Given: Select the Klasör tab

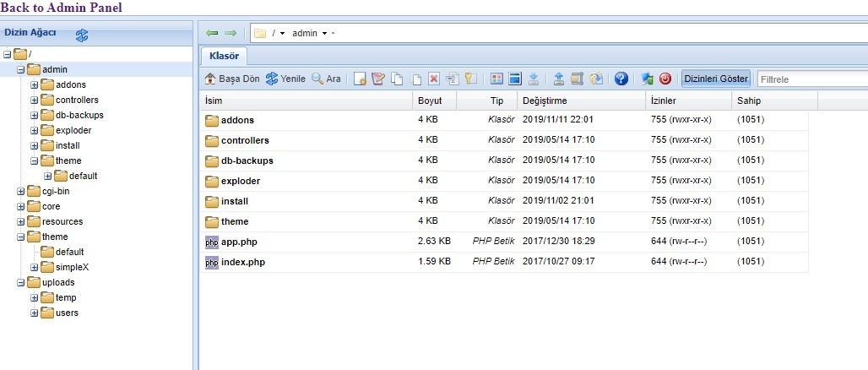Looking at the screenshot, I should tap(225, 57).
